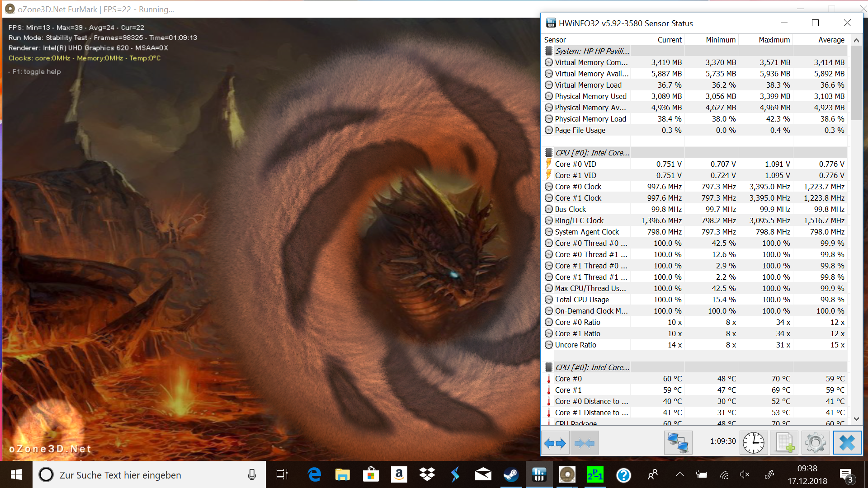The height and width of the screenshot is (488, 868).
Task: Toggle the Wi-Fi network tray icon
Action: click(x=724, y=474)
